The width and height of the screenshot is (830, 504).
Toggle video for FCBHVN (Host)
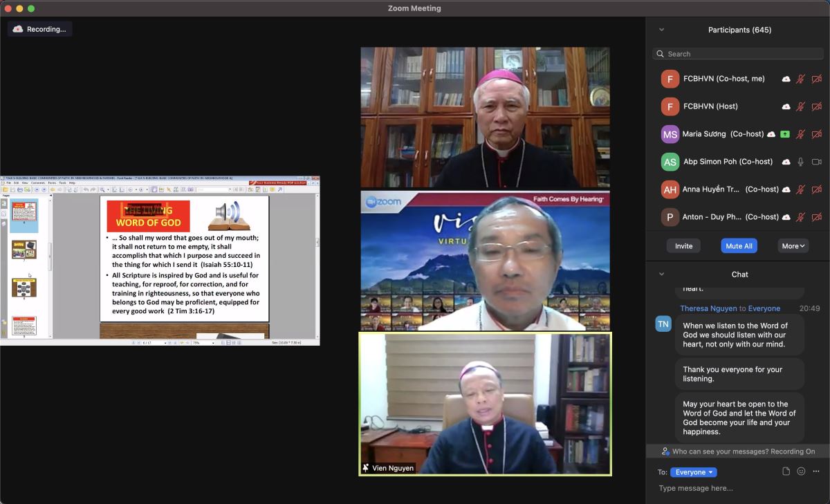[x=817, y=106]
